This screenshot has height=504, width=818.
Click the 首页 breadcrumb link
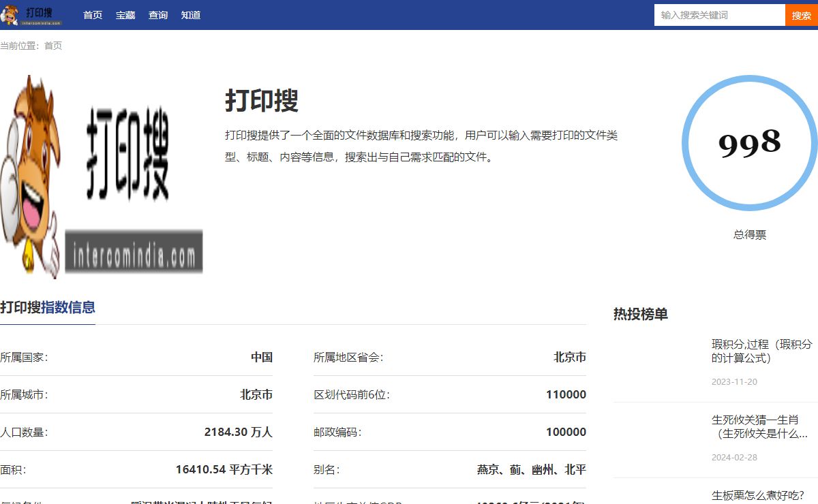click(53, 46)
